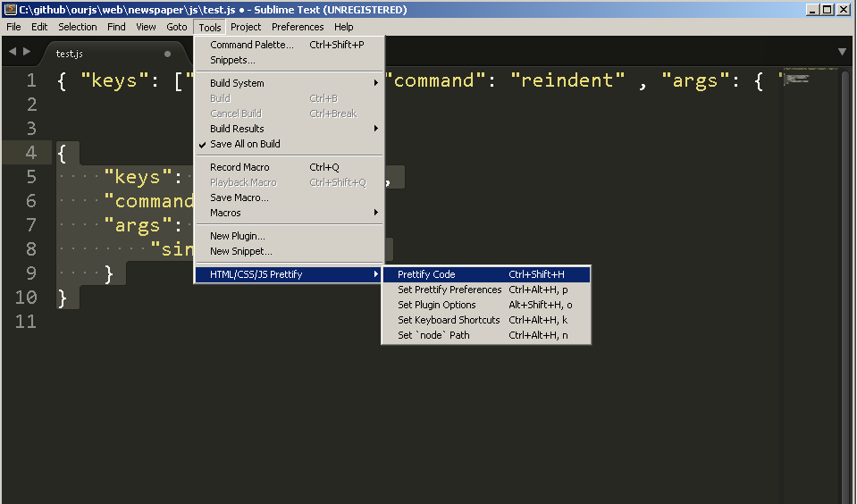Open the Find menu
Screen dimensions: 857x504
pyautogui.click(x=116, y=27)
